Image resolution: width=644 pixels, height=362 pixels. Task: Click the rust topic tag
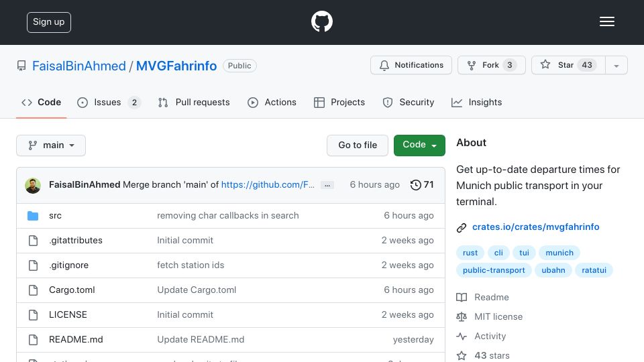(470, 253)
